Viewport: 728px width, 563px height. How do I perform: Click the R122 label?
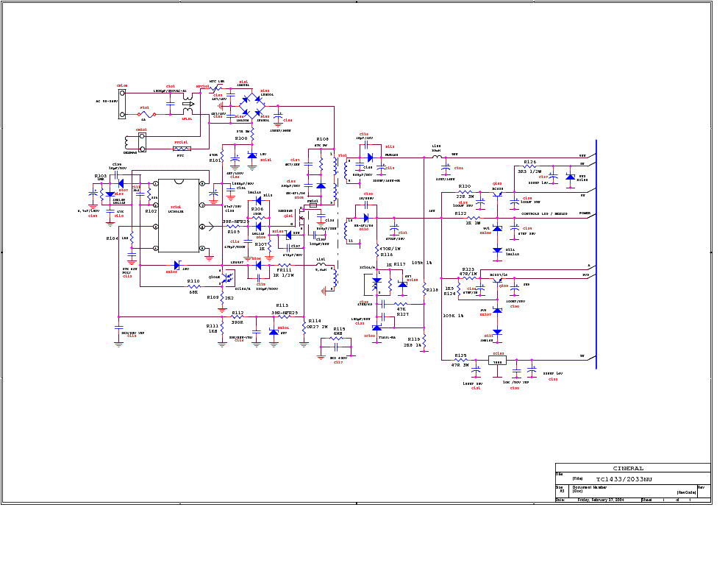[x=460, y=213]
